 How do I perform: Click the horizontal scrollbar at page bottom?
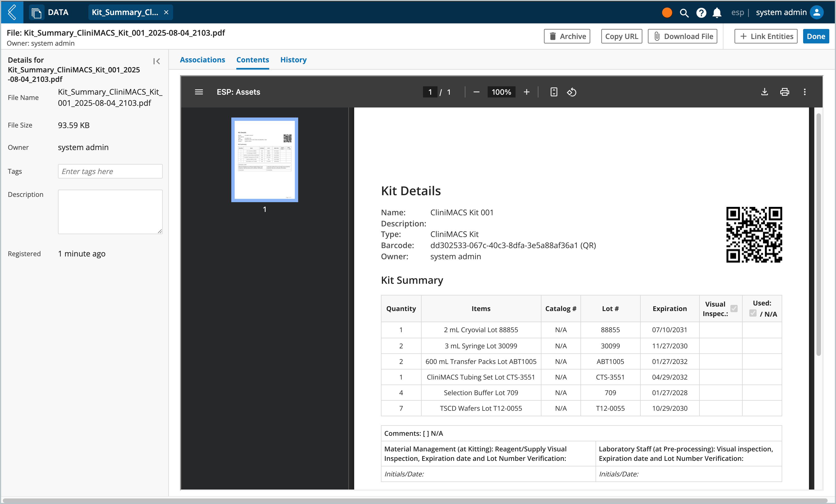[x=415, y=501]
